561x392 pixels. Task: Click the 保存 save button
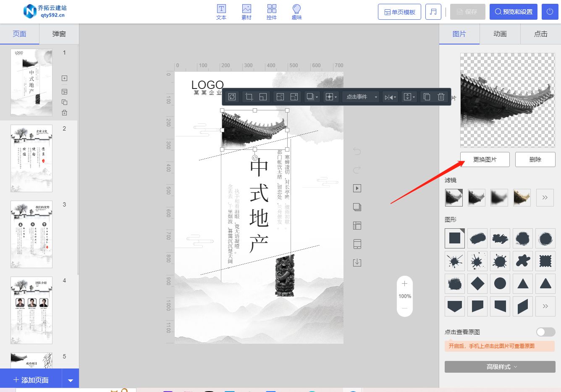point(467,12)
